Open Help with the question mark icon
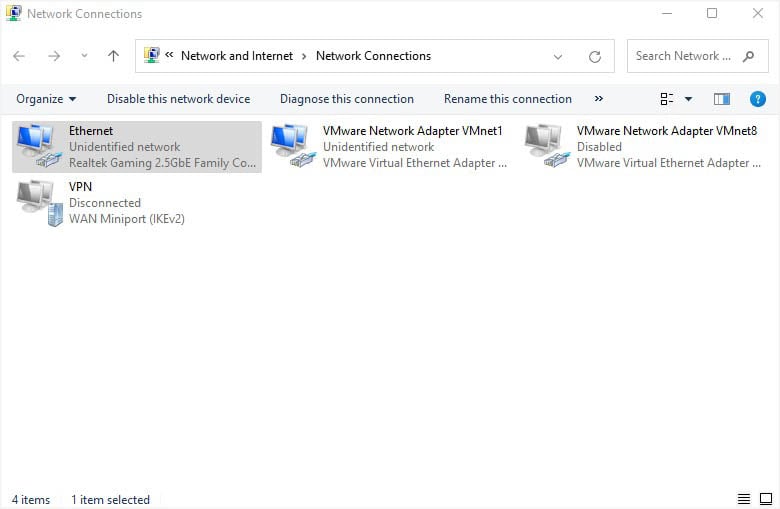The height and width of the screenshot is (509, 780). [758, 99]
